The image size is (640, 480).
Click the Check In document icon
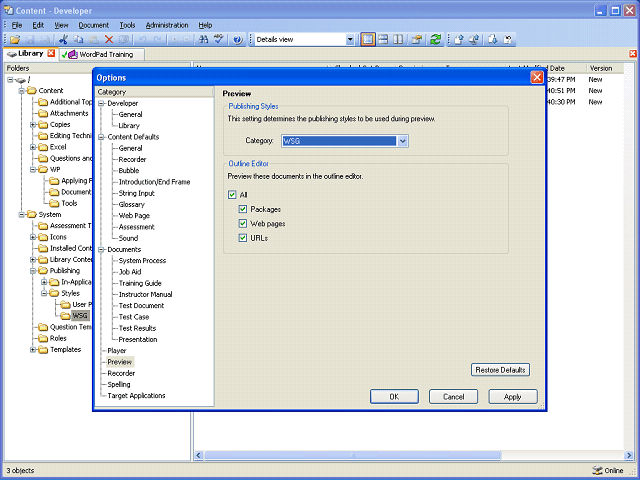[459, 40]
